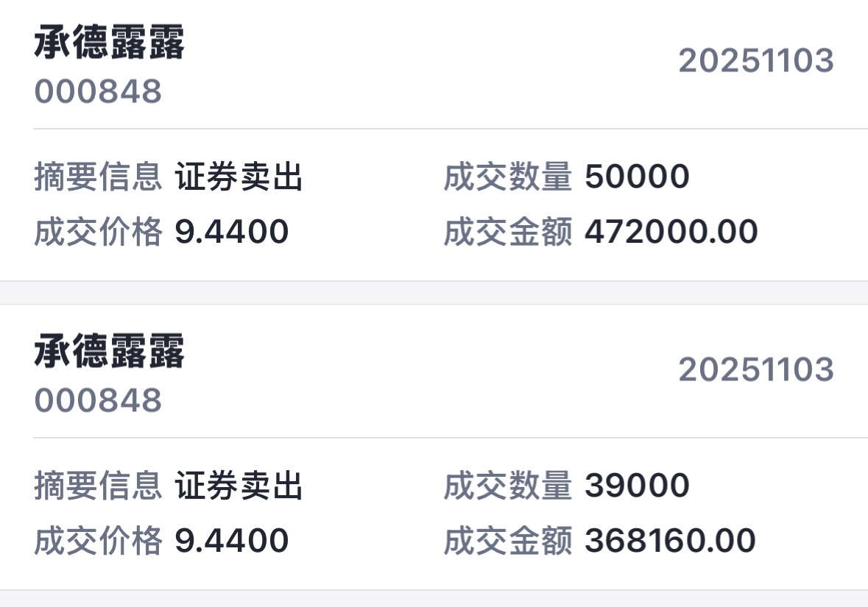Click date 20251103 on the 50000-share record

(x=756, y=60)
